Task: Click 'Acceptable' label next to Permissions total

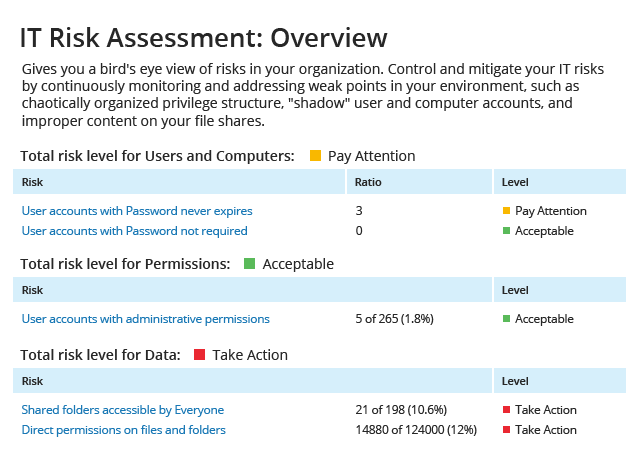Action: point(298,264)
